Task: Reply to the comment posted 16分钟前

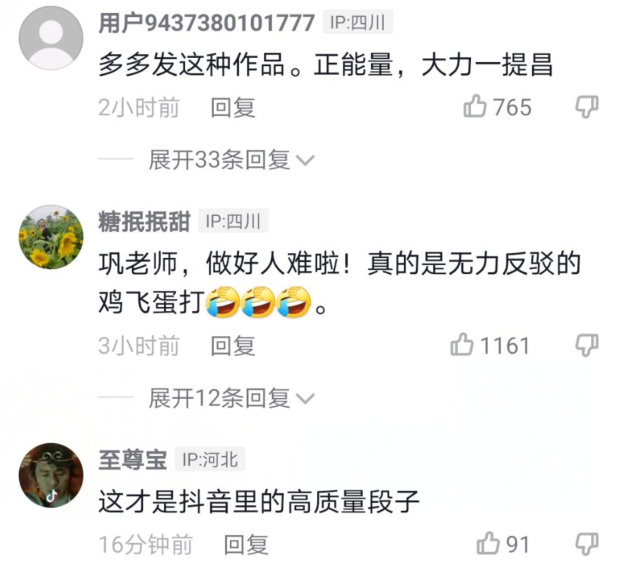Action: 246,545
